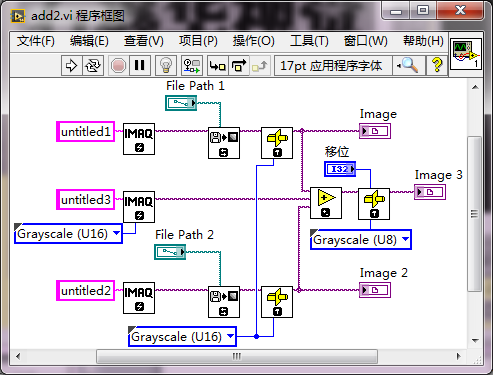Click the Step Over icon
Viewport: 493px width, 375px height.
239,65
